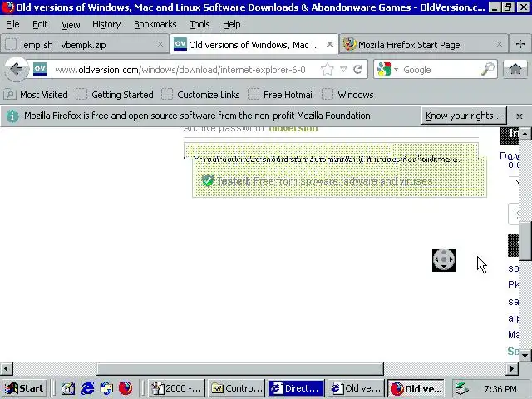Screen dimensions: 532x399
Task: Launch Firefox from quick launch
Action: click(x=126, y=388)
